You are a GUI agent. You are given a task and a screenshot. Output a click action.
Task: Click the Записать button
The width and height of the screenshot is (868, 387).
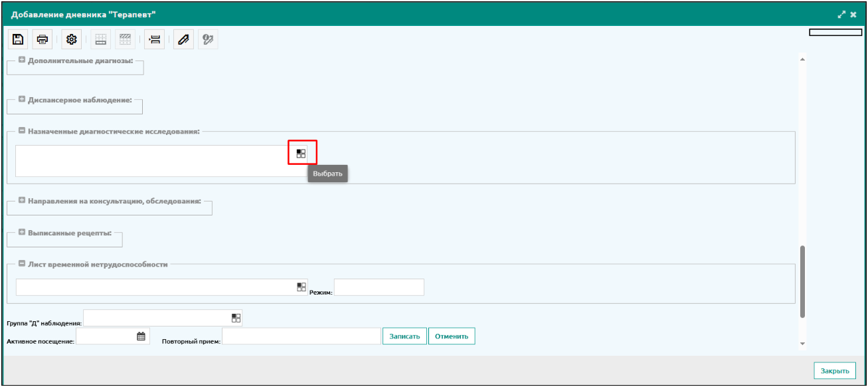point(404,336)
